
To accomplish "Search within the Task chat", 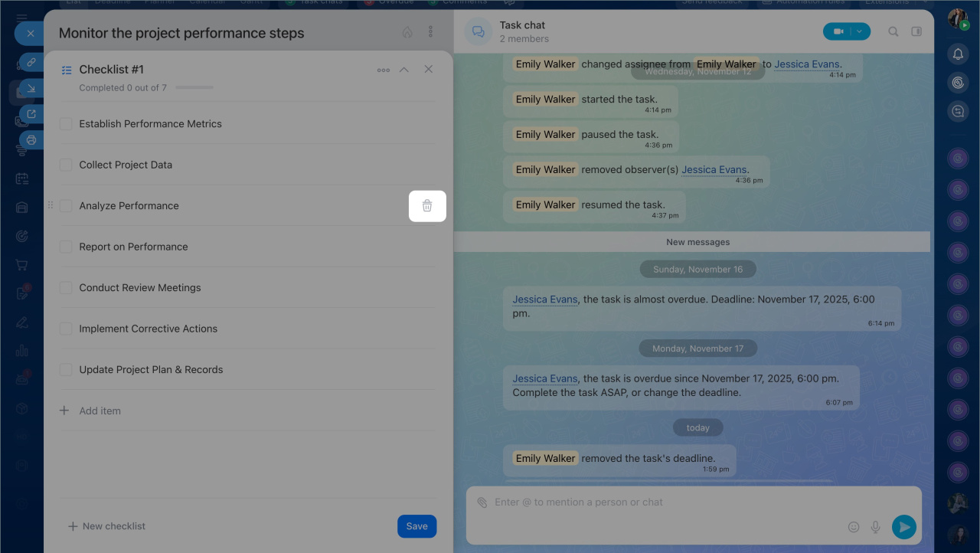I will coord(893,31).
